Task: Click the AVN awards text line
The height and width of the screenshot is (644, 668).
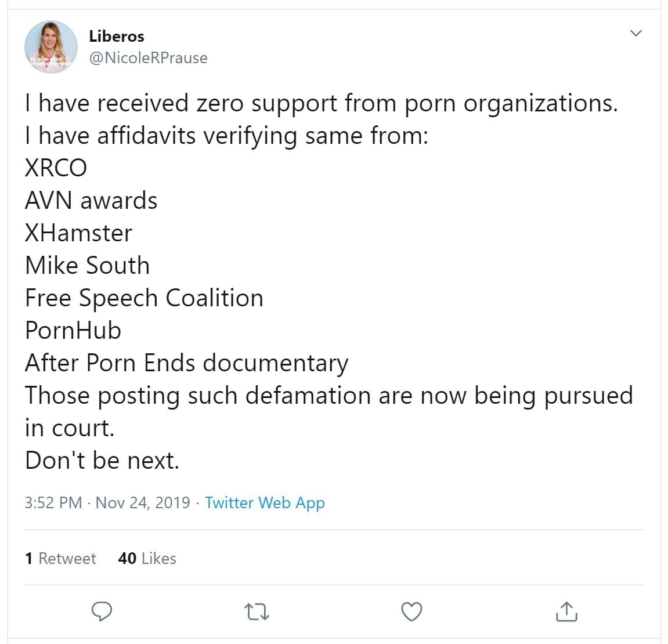Action: 91,201
